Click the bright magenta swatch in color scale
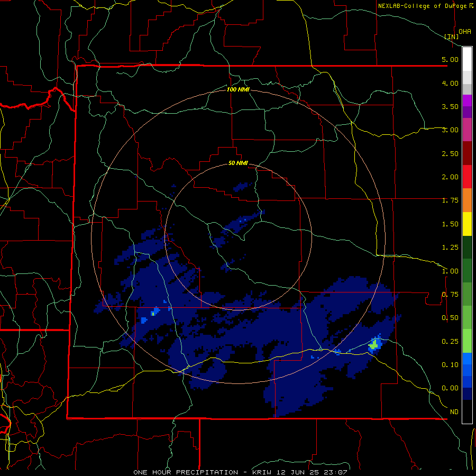The width and height of the screenshot is (476, 476). (467, 100)
